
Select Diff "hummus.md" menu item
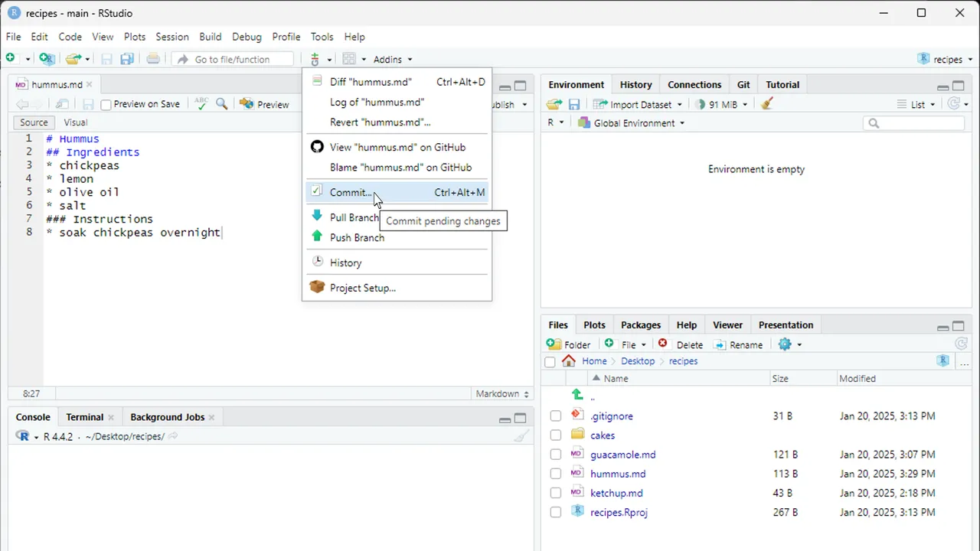click(397, 82)
